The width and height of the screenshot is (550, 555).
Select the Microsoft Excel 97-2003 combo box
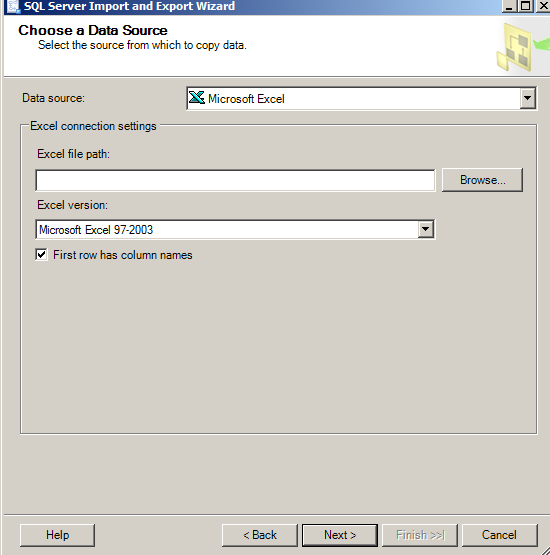click(235, 230)
